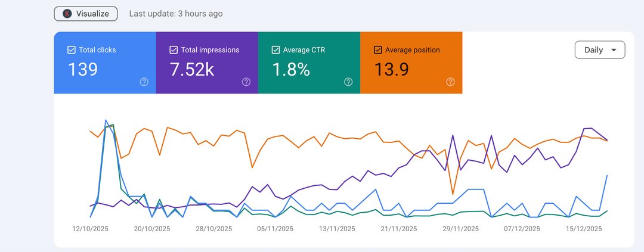
Task: Click the Visualize button logo icon
Action: pos(67,14)
